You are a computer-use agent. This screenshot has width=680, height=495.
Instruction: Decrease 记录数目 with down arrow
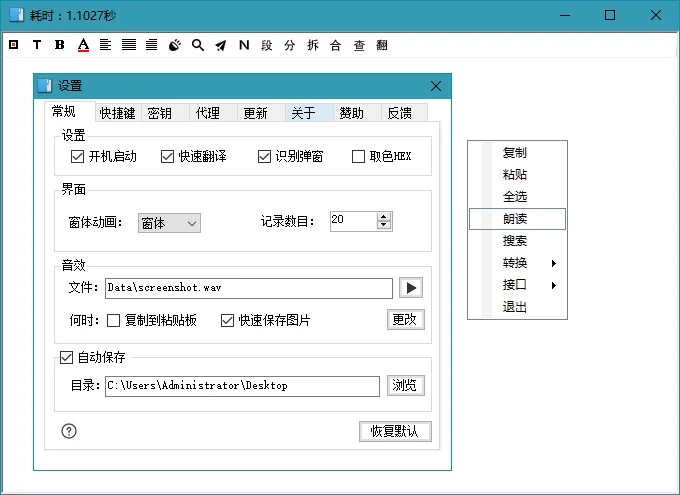coord(383,225)
